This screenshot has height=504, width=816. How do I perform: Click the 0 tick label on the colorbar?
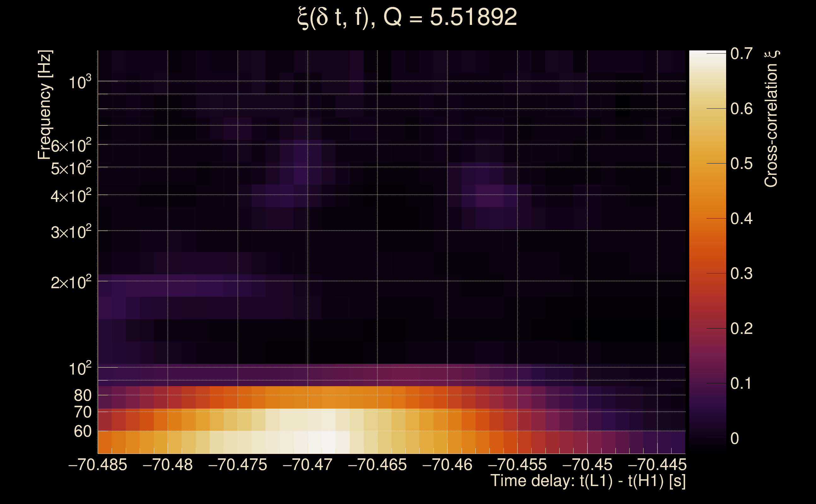734,438
